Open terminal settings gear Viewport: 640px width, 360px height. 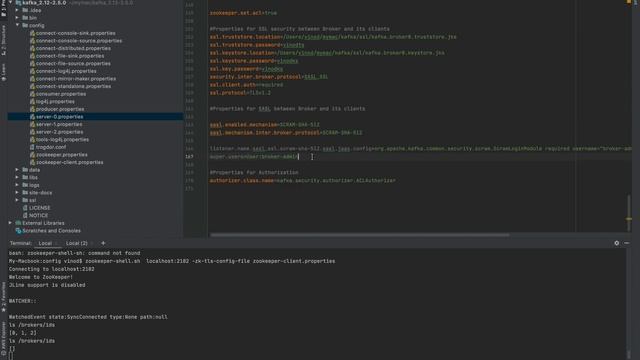pyautogui.click(x=616, y=243)
